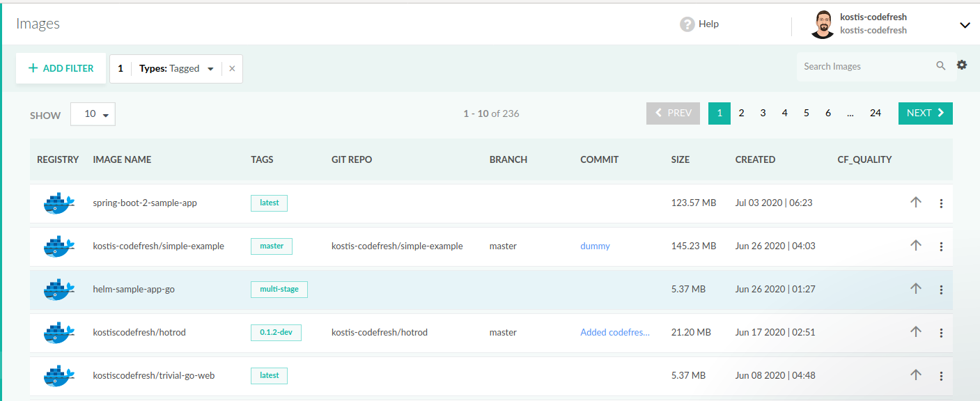Viewport: 980px width, 401px height.
Task: Promote the spring-boot-2-sample-app image using the arrow
Action: 916,203
